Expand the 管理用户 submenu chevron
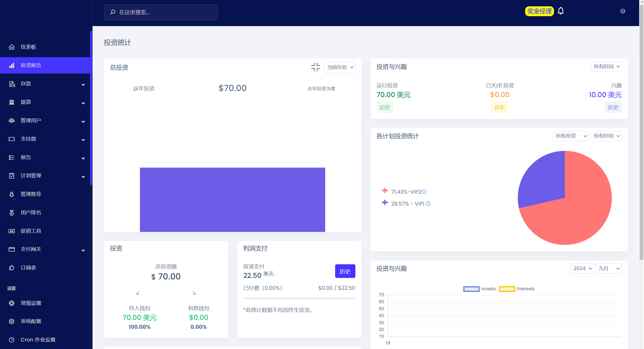644x349 pixels. [x=83, y=122]
